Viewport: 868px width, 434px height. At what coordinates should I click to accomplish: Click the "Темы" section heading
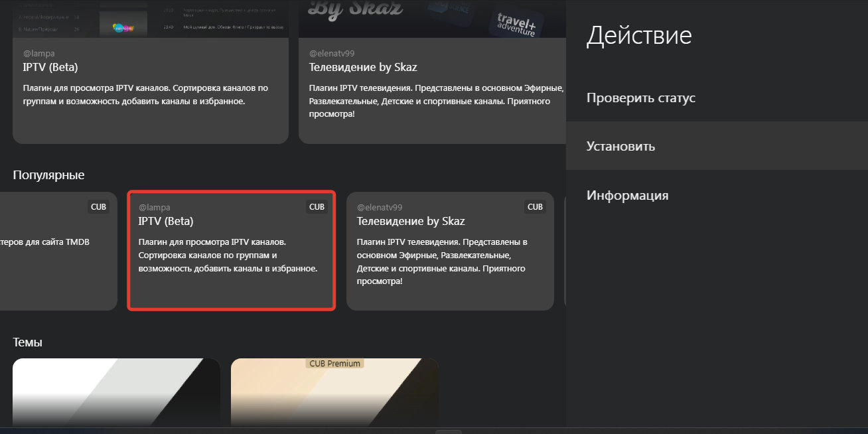click(28, 342)
